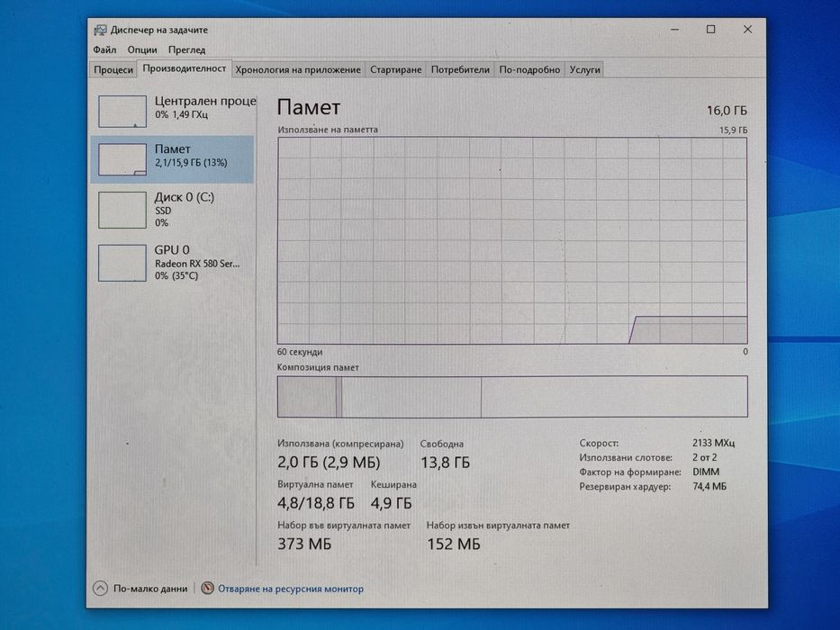The height and width of the screenshot is (630, 840).
Task: Click the 60 секунди graph label
Action: click(x=300, y=352)
